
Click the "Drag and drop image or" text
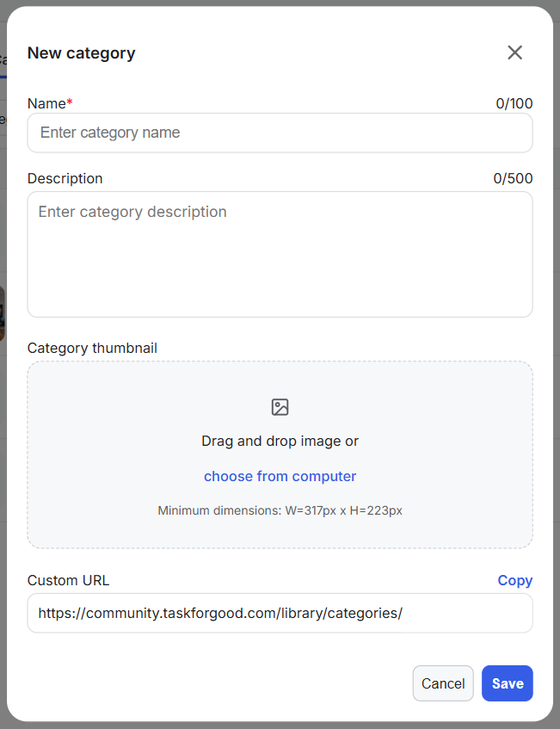coord(280,441)
